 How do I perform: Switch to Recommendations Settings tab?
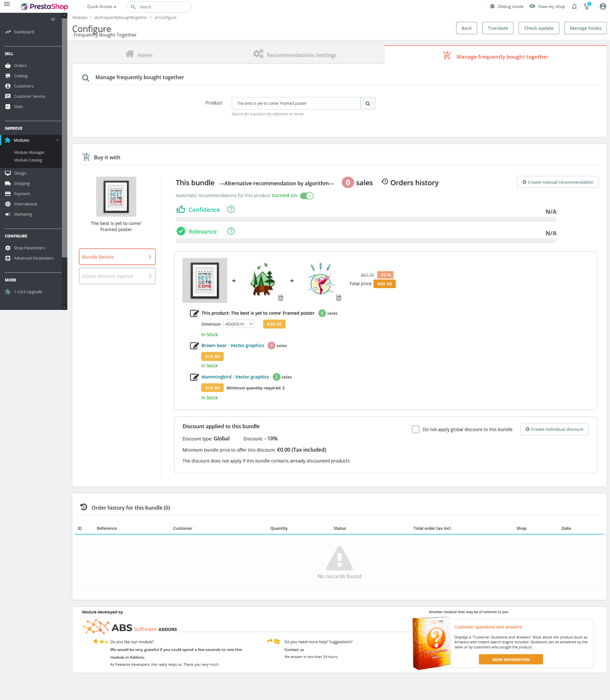coord(295,55)
